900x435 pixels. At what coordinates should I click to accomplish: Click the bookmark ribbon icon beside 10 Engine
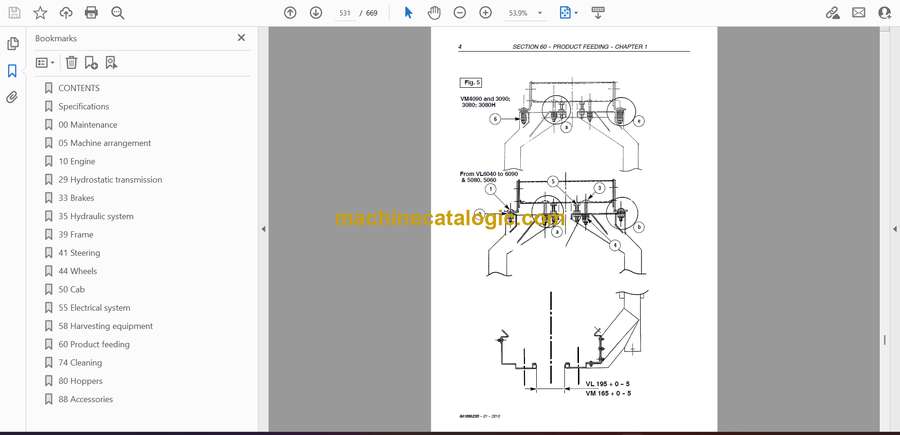49,161
